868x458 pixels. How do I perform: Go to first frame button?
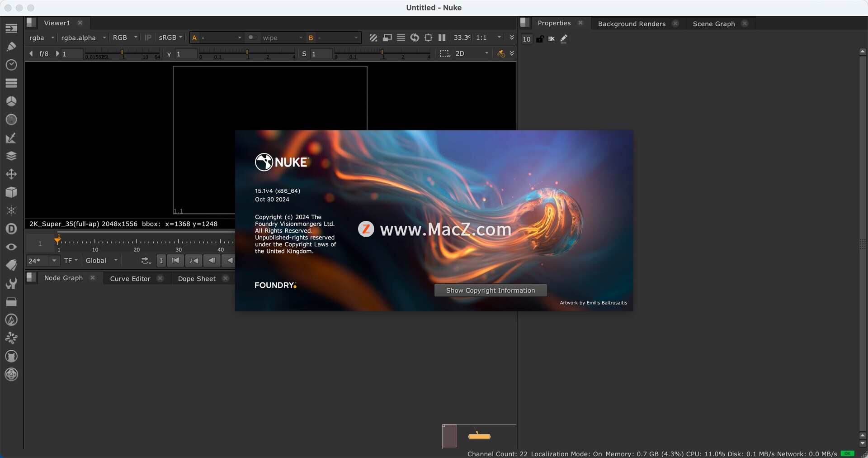pyautogui.click(x=175, y=261)
